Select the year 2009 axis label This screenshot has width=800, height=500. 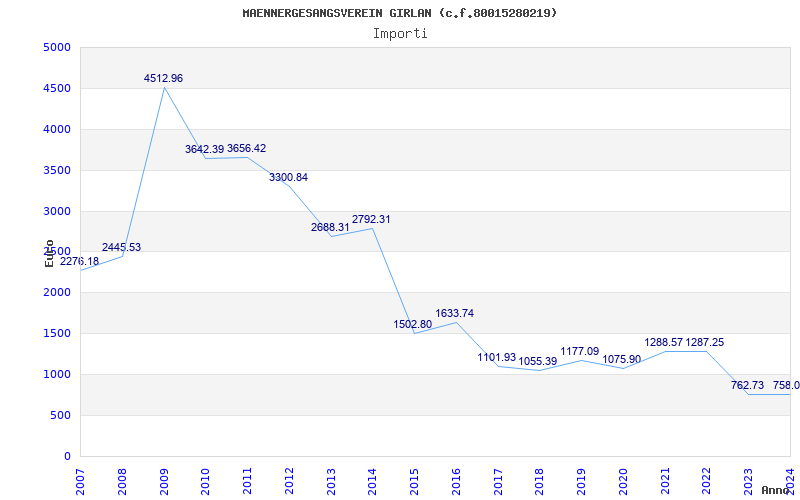click(164, 481)
